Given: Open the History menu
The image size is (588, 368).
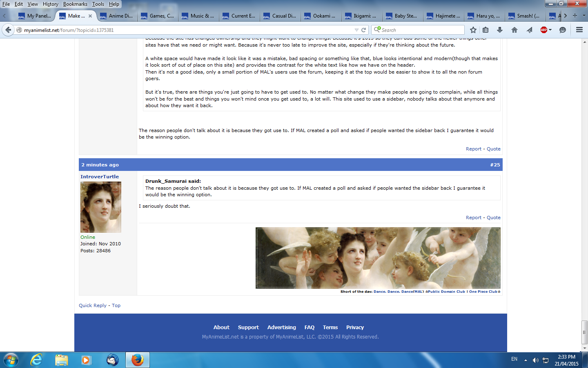Looking at the screenshot, I should (x=51, y=4).
